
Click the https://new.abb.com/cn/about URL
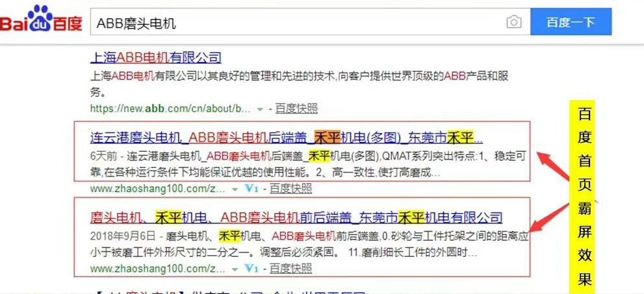tap(170, 108)
